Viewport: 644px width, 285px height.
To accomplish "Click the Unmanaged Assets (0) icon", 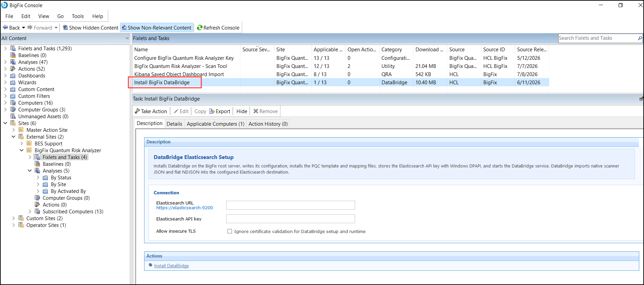I will click(13, 117).
